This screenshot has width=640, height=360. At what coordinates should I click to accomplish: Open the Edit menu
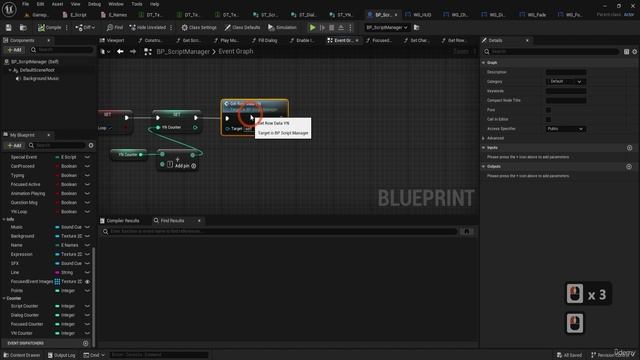click(x=40, y=4)
